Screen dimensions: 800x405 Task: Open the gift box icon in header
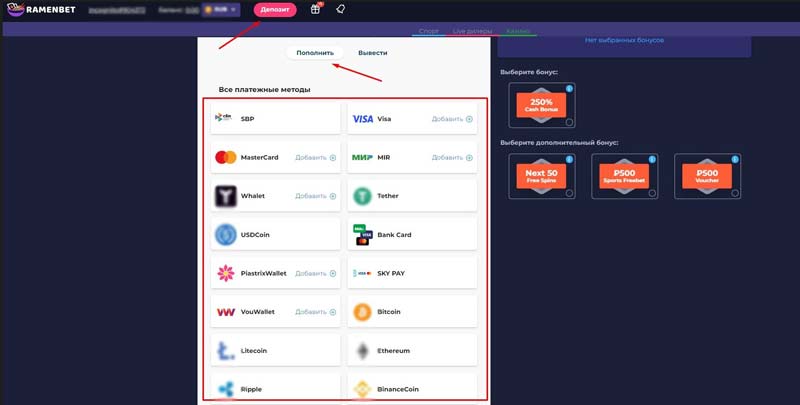point(315,9)
